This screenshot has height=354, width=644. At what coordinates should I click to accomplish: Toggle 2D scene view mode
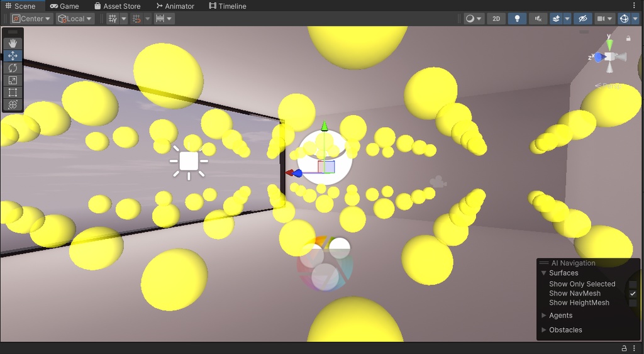pyautogui.click(x=496, y=19)
